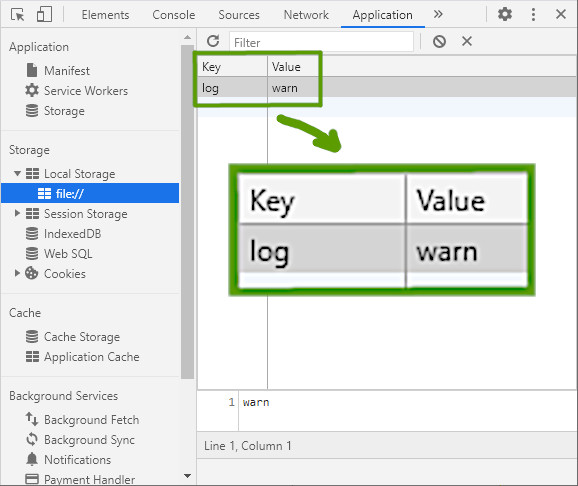Refresh the local storage table
The width and height of the screenshot is (578, 486).
213,41
